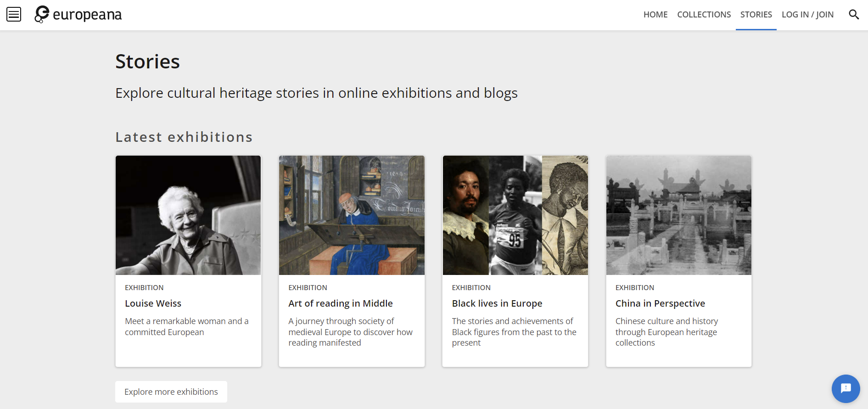
Task: Open the Art of reading in Middle title
Action: coord(340,303)
